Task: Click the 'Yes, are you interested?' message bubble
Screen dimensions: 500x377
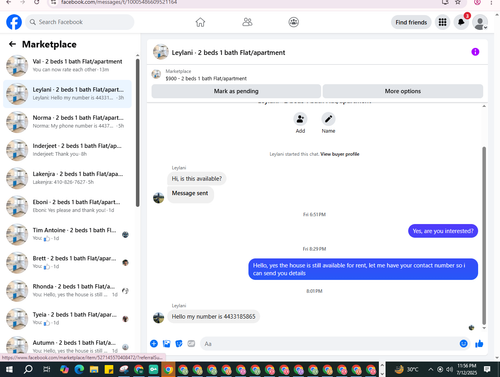Action: click(443, 231)
